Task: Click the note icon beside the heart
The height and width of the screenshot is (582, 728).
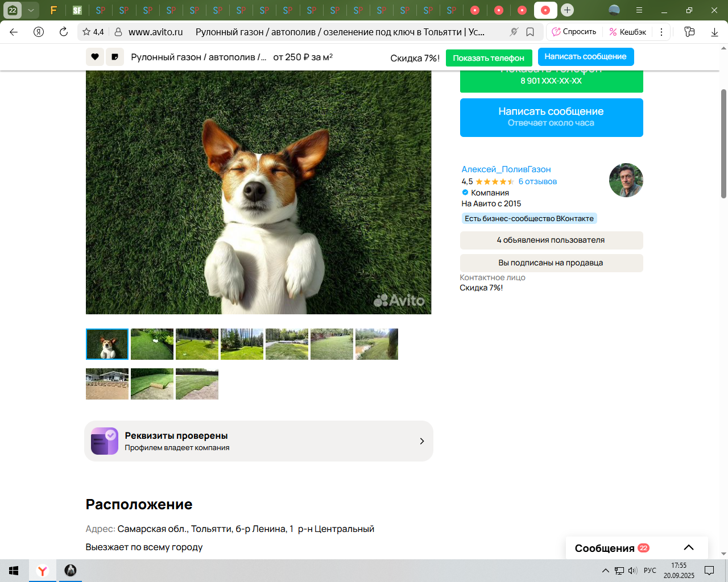Action: [115, 57]
